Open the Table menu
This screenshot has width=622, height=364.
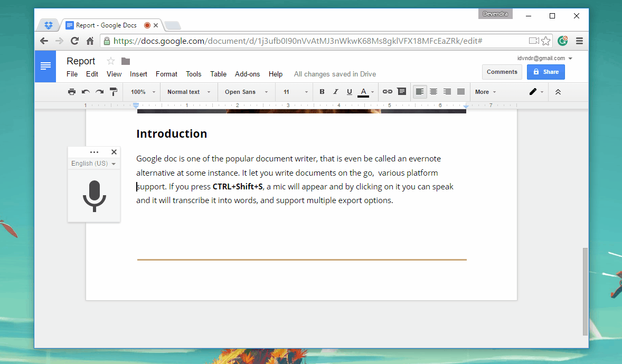pyautogui.click(x=218, y=74)
